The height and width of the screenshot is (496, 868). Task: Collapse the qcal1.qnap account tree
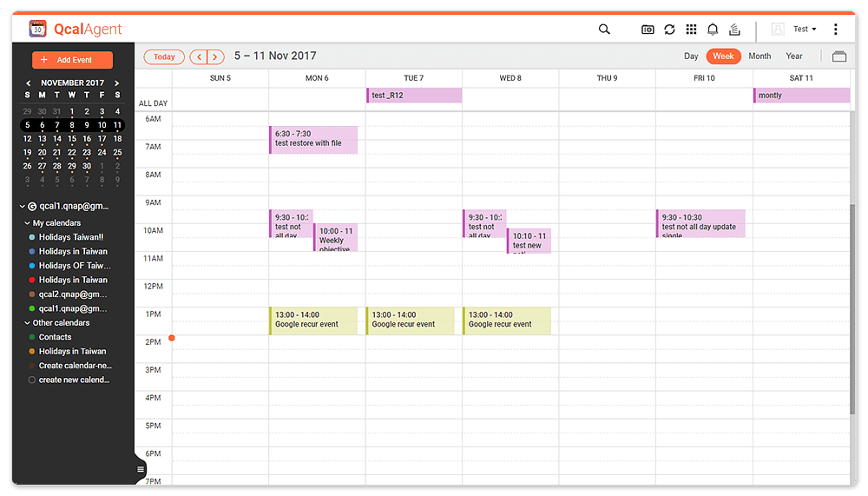tap(23, 206)
